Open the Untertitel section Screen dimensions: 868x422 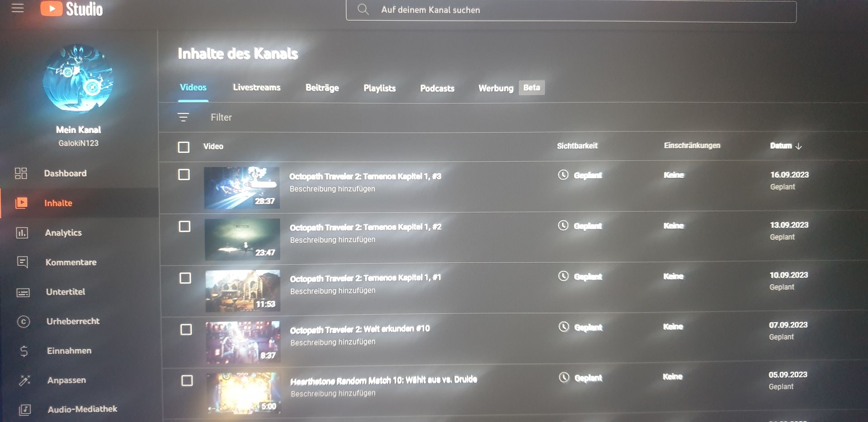pyautogui.click(x=66, y=292)
